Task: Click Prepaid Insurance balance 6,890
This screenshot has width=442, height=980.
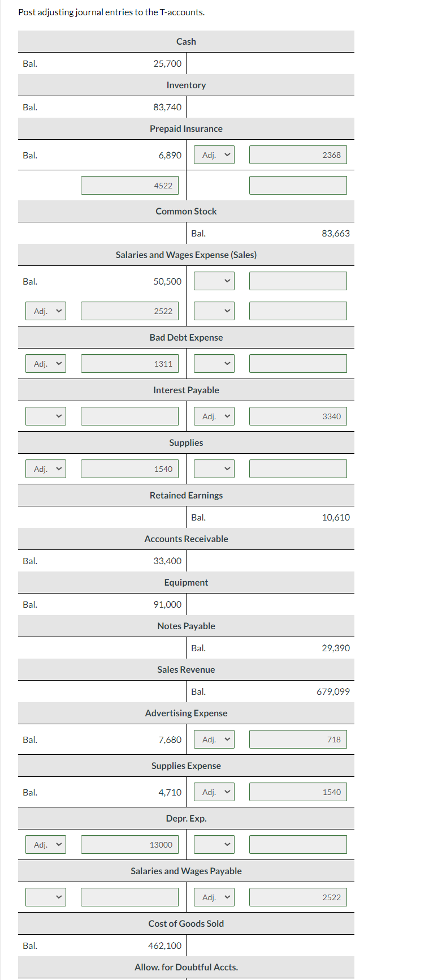Action: [x=170, y=155]
